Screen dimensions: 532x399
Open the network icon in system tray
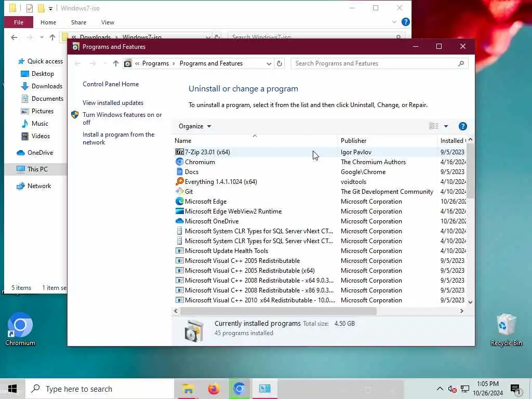465,389
